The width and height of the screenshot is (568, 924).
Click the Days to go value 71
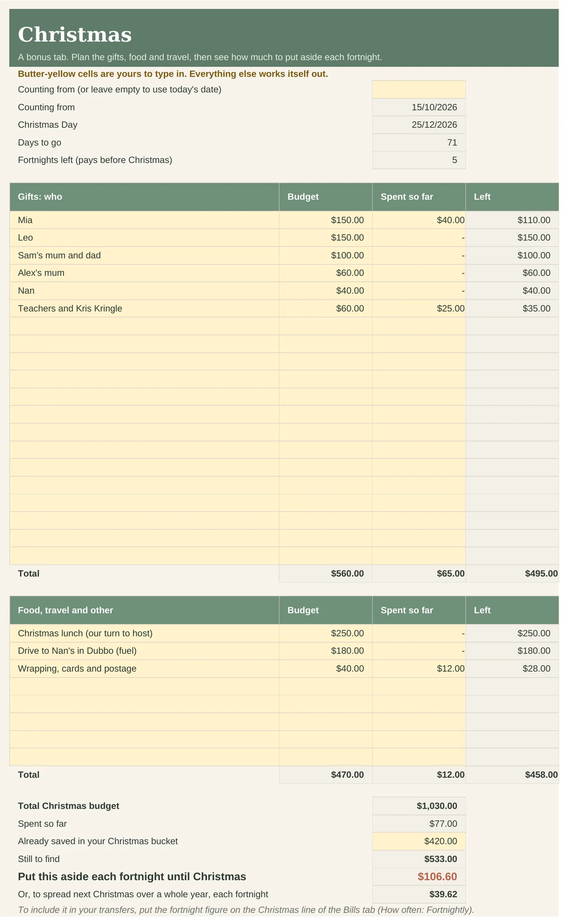coord(419,143)
